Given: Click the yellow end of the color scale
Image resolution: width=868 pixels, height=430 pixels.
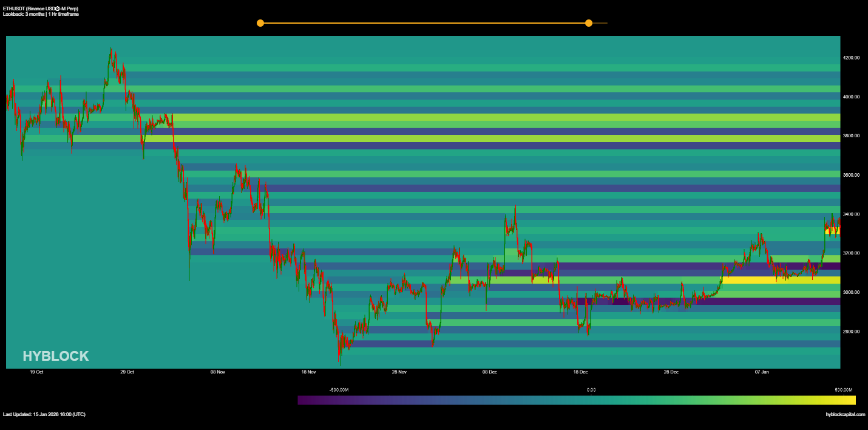Looking at the screenshot, I should [x=850, y=400].
